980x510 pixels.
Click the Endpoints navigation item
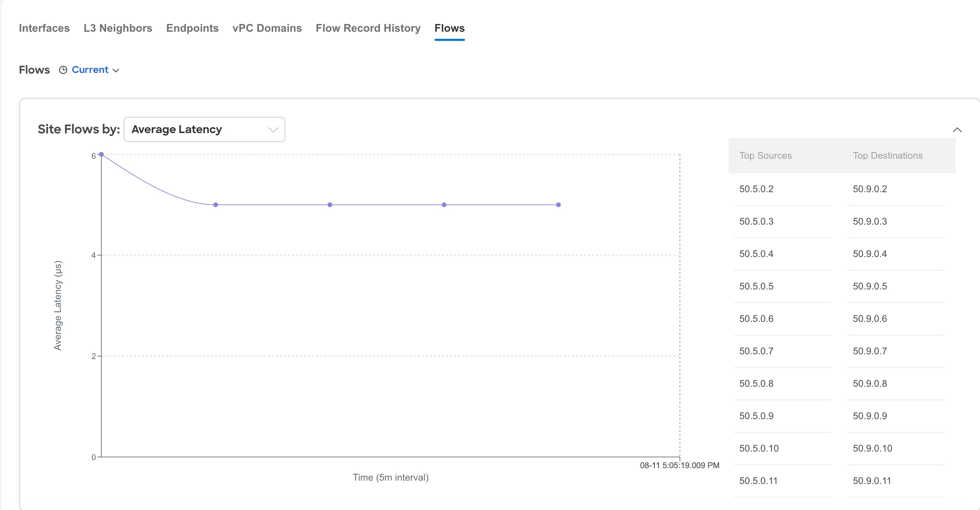point(192,28)
